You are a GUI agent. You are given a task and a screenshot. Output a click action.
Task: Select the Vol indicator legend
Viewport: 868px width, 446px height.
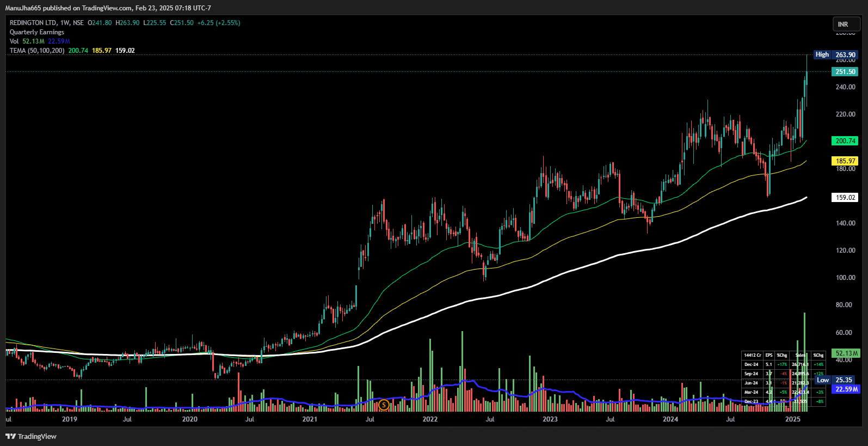click(x=14, y=41)
